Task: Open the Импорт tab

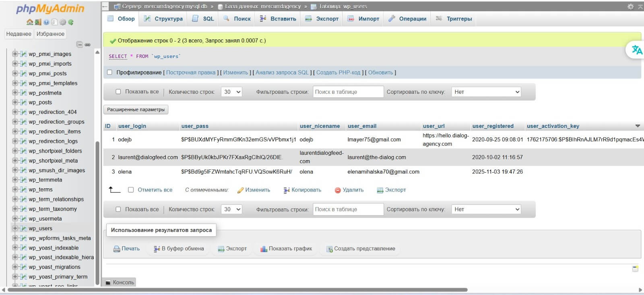Action: [363, 19]
